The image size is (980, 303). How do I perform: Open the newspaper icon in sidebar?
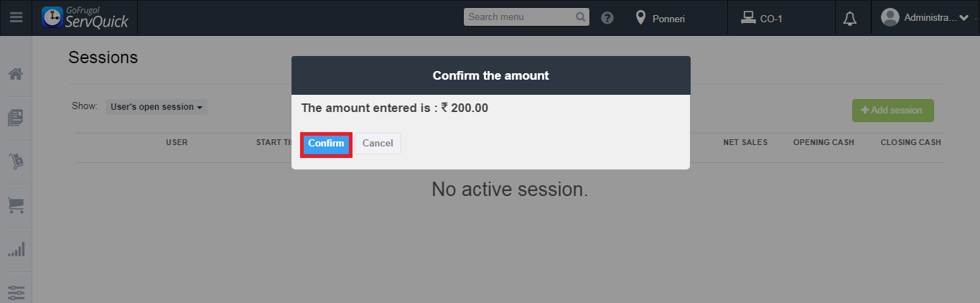coord(16,118)
